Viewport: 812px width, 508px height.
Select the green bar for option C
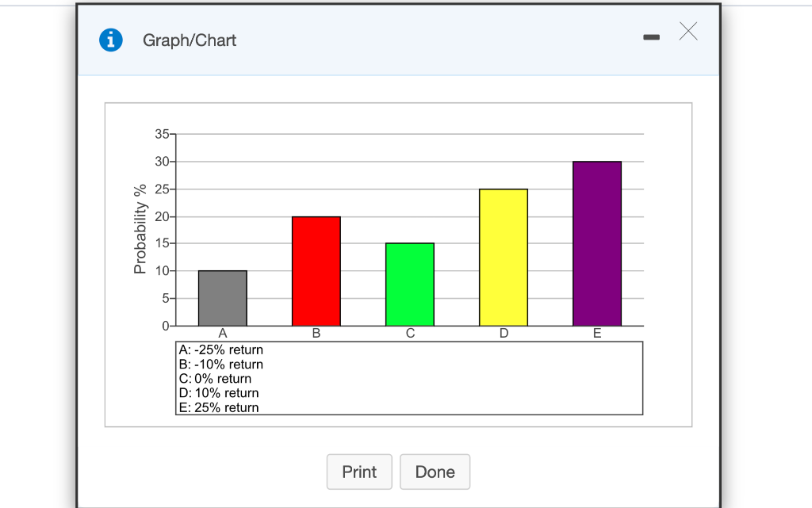point(409,284)
